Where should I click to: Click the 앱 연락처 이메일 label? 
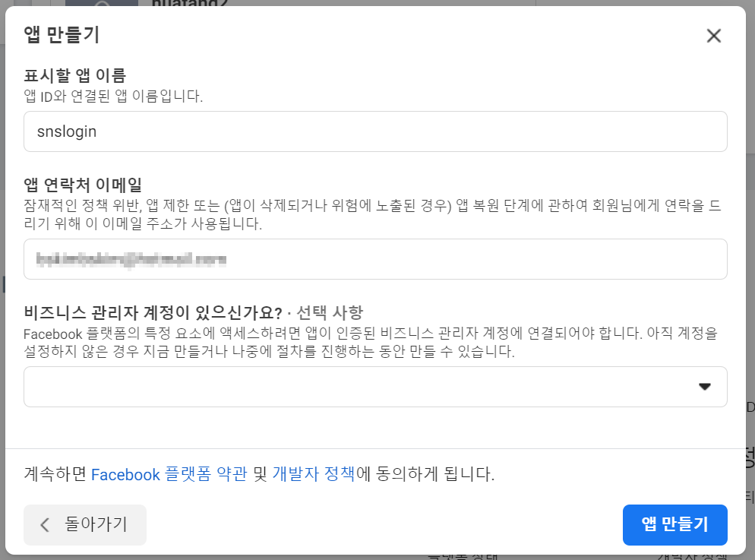(83, 185)
